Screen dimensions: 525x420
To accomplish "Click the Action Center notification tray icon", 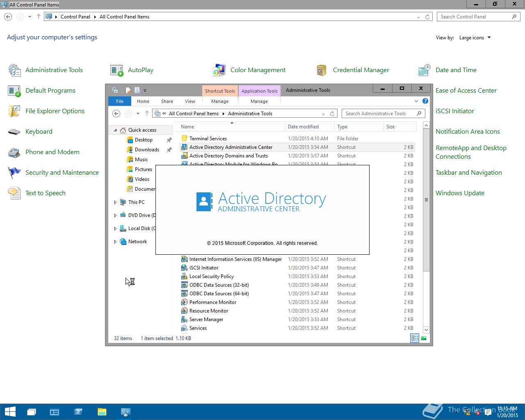I will [x=488, y=413].
